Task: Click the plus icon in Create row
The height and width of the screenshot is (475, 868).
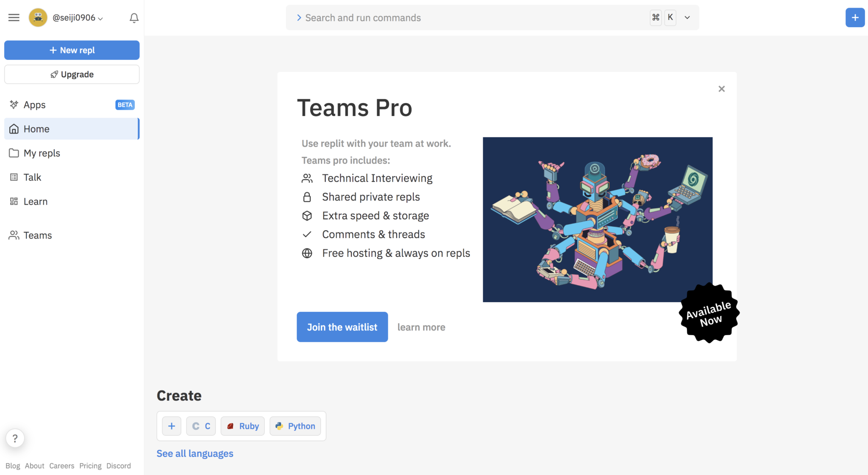Action: click(x=172, y=426)
